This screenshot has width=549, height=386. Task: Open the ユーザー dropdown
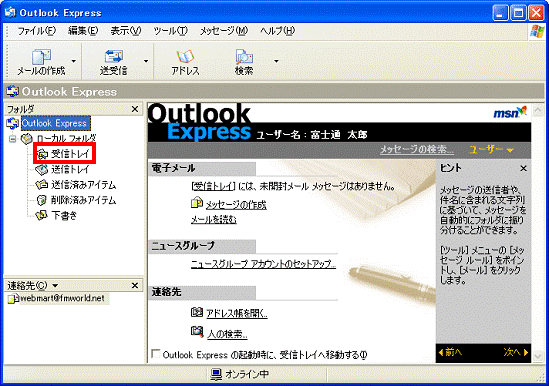[491, 150]
